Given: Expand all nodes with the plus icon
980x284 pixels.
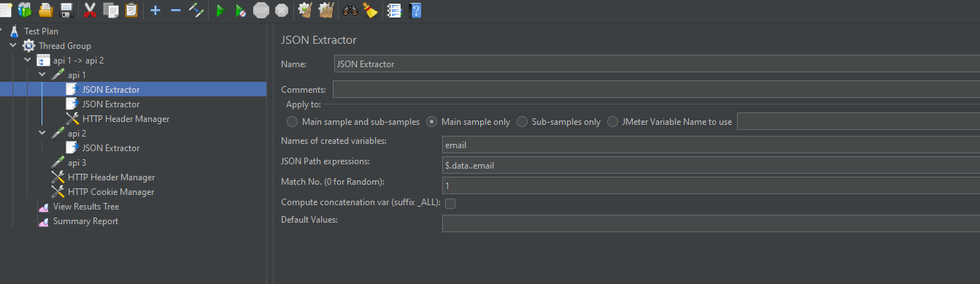Looking at the screenshot, I should click(155, 10).
